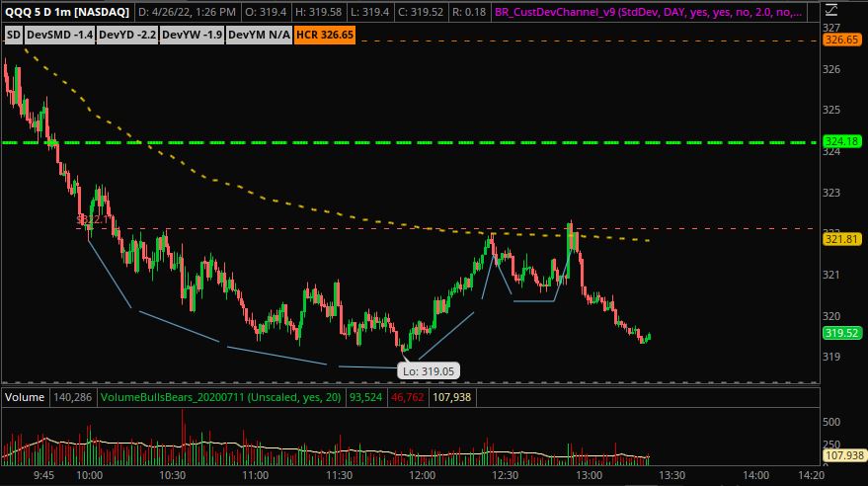Select the orange 326.65 price axis bubble

click(x=842, y=40)
